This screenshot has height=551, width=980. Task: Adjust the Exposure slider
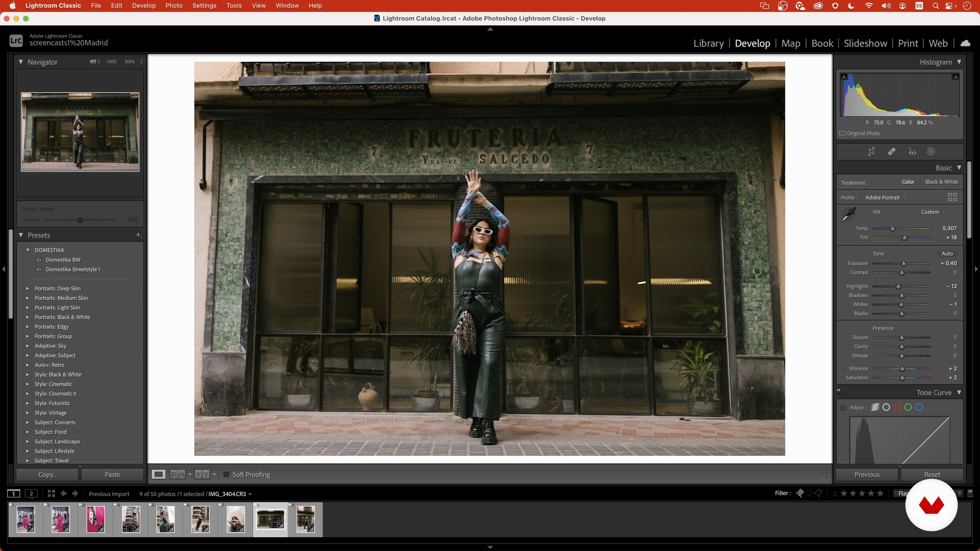pyautogui.click(x=903, y=264)
